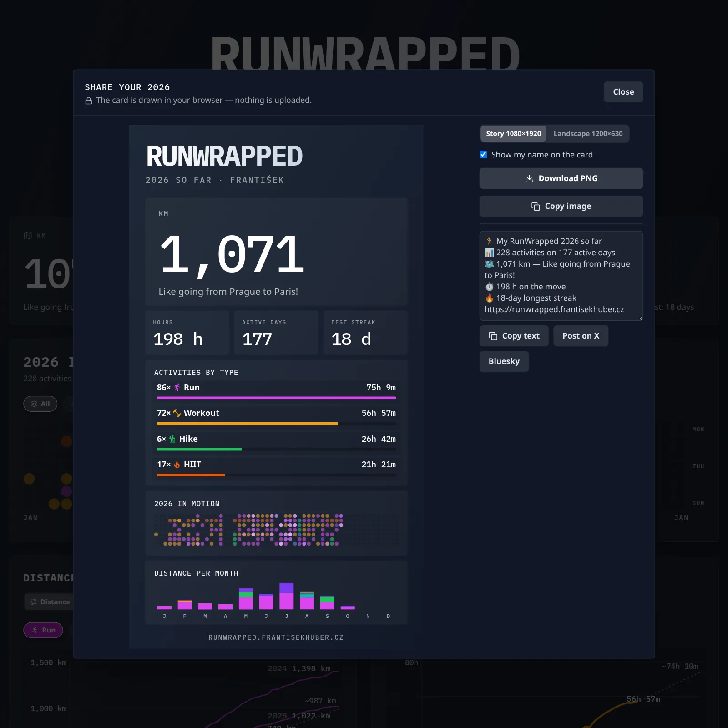Screen dimensions: 728x728
Task: Select the Story 1080×1920 format
Action: (x=513, y=134)
